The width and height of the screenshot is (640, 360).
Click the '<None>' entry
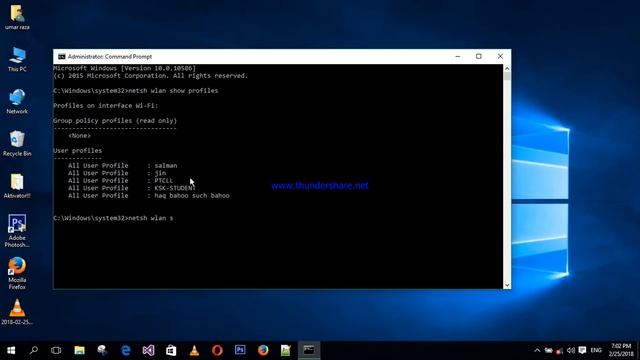(x=80, y=136)
